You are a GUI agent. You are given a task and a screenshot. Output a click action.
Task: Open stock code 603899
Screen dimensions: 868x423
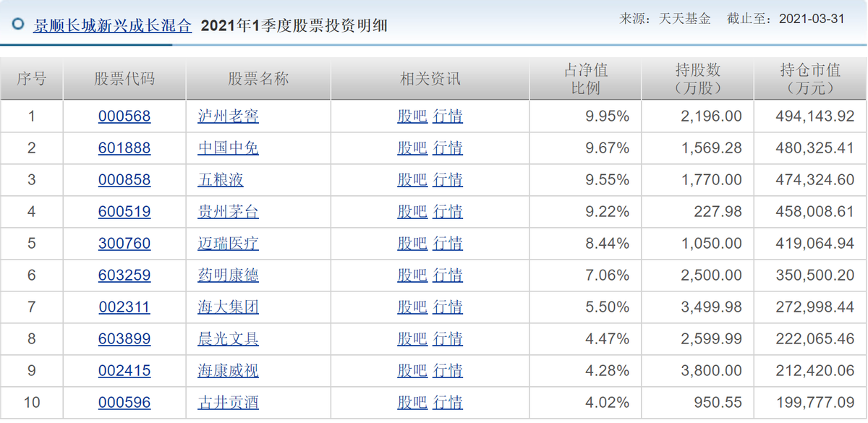124,339
